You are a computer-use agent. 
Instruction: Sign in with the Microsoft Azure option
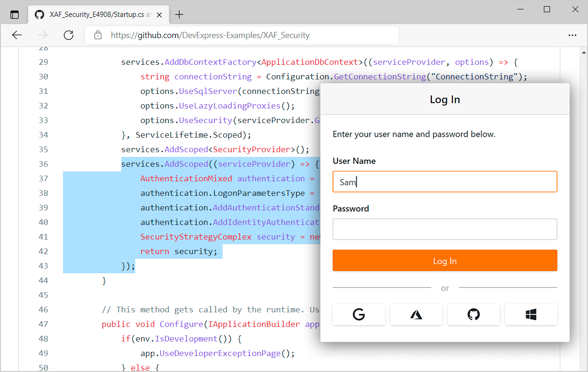pos(416,314)
